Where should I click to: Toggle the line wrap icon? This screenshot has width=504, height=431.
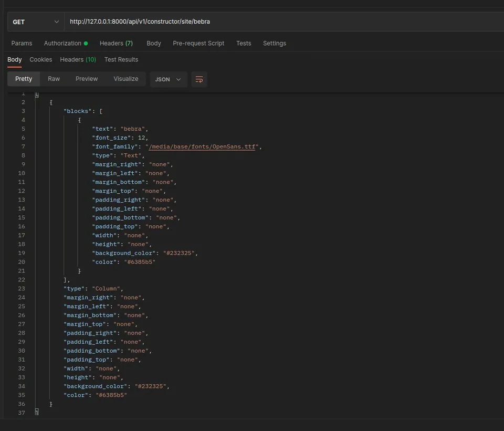[x=199, y=79]
